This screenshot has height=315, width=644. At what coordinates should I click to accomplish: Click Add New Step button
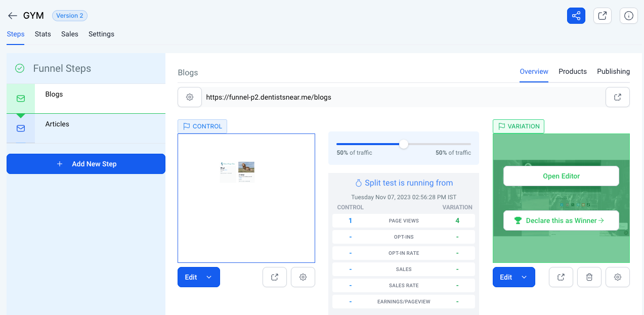click(86, 164)
